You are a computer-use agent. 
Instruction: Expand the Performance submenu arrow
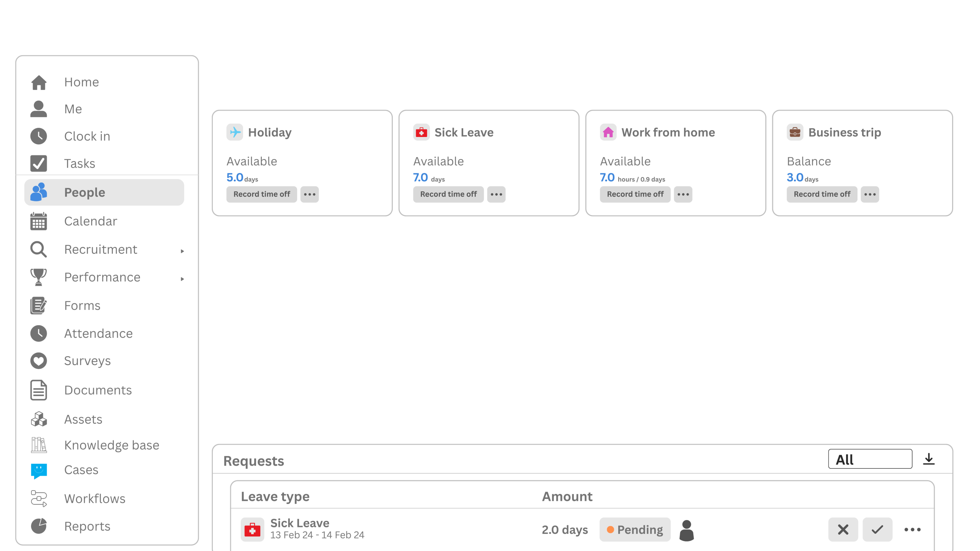coord(183,279)
